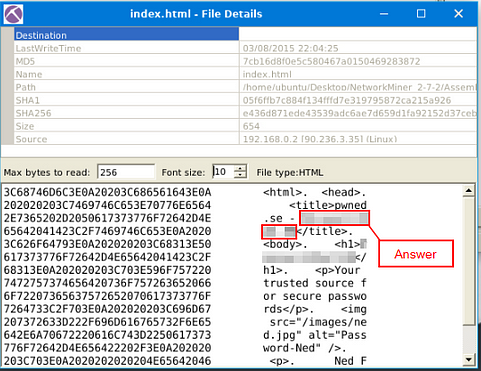Click the /home/ubuntu/Desktop path value
The width and height of the screenshot is (481, 371).
coord(359,87)
